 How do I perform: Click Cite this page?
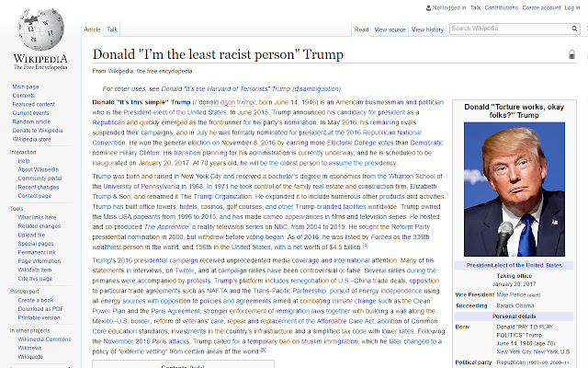(x=35, y=279)
